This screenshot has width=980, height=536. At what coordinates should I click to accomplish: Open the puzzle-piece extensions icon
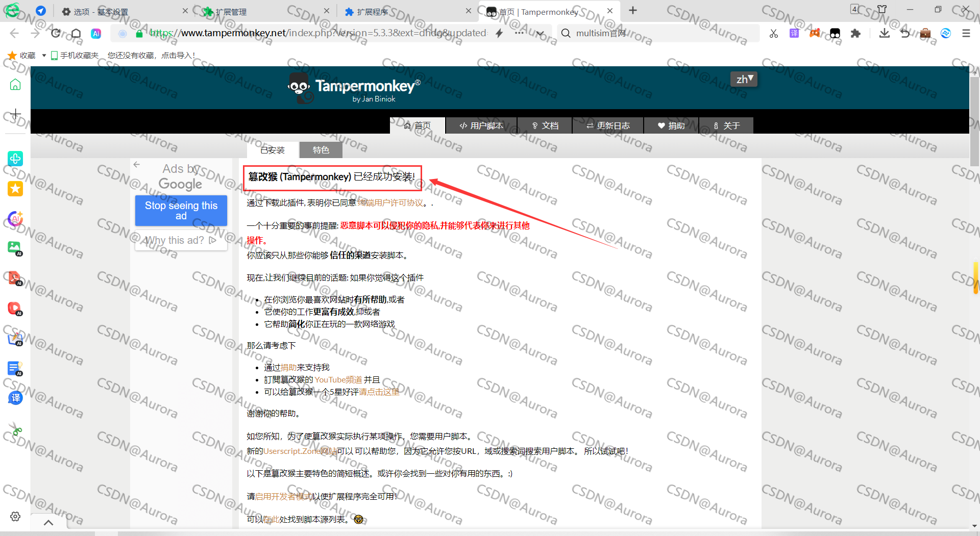(x=855, y=33)
